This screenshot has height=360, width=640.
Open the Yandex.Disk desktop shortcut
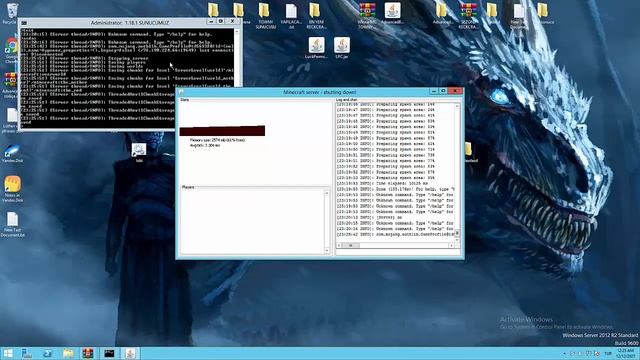point(12,153)
